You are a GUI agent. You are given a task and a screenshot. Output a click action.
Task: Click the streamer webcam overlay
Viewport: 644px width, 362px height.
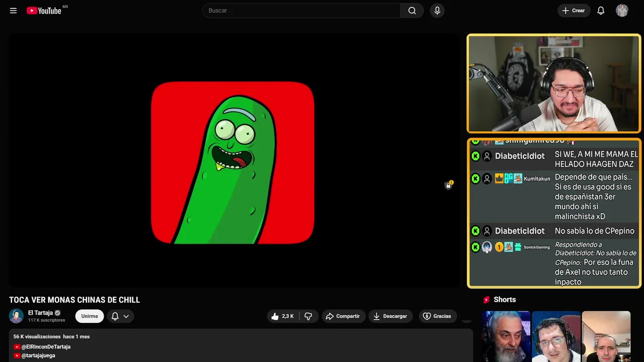[x=554, y=83]
